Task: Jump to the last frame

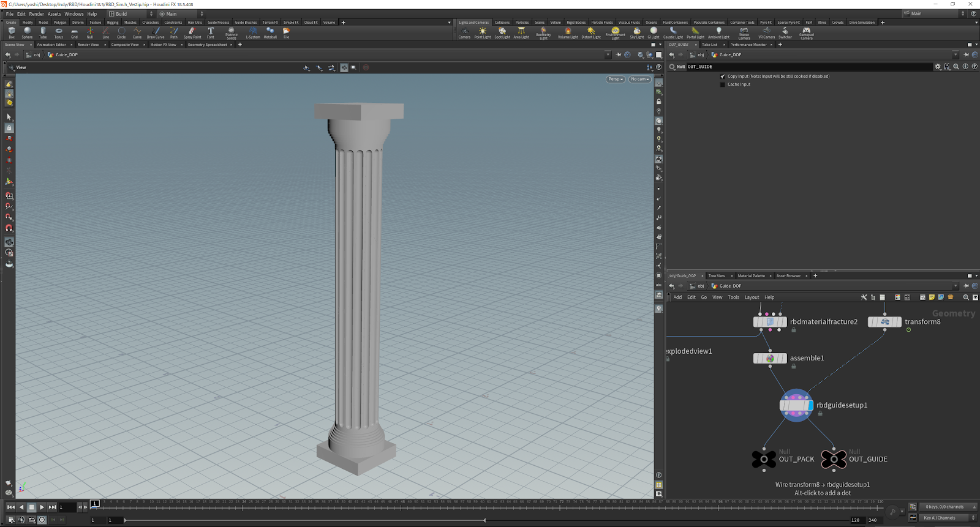Action: (x=53, y=507)
